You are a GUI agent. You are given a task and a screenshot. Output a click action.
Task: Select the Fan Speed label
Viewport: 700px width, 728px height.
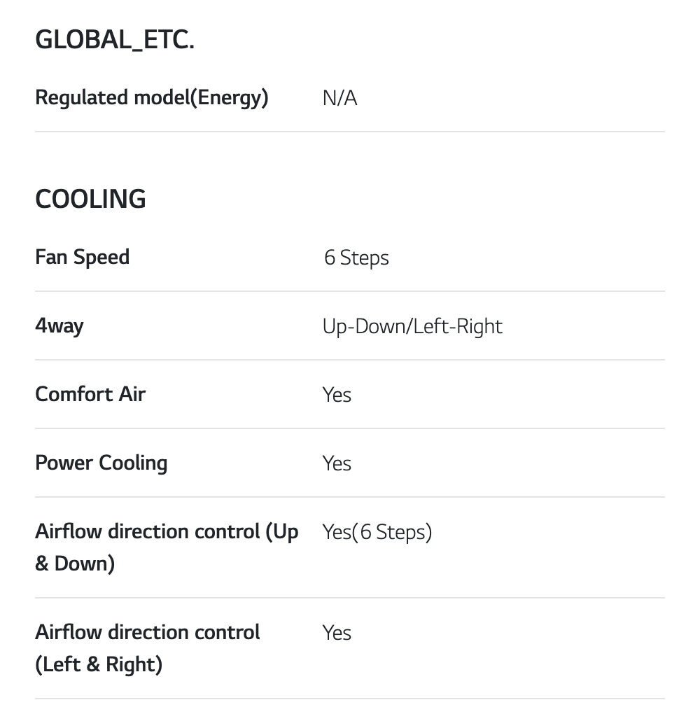[x=82, y=257]
